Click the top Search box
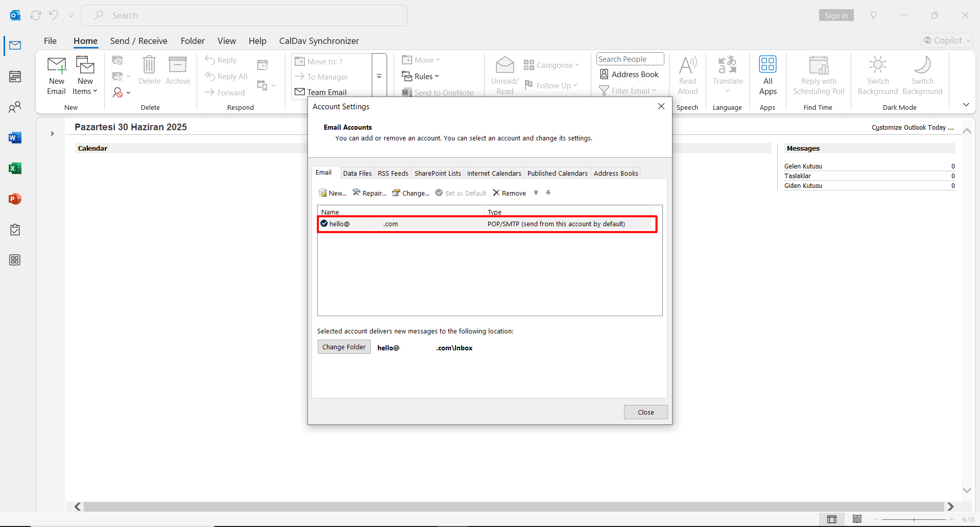Viewport: 980px width, 527px height. point(244,15)
